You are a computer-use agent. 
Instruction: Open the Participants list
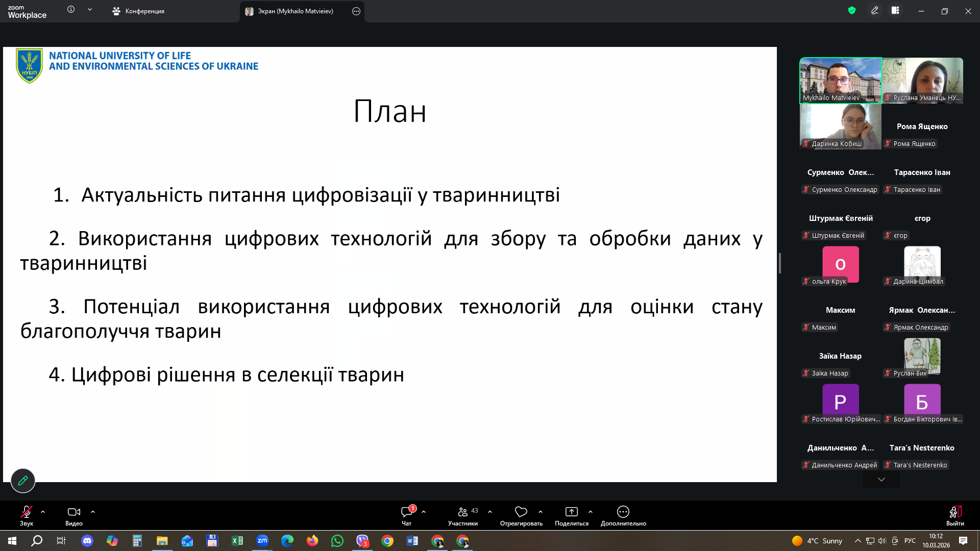pos(463,512)
